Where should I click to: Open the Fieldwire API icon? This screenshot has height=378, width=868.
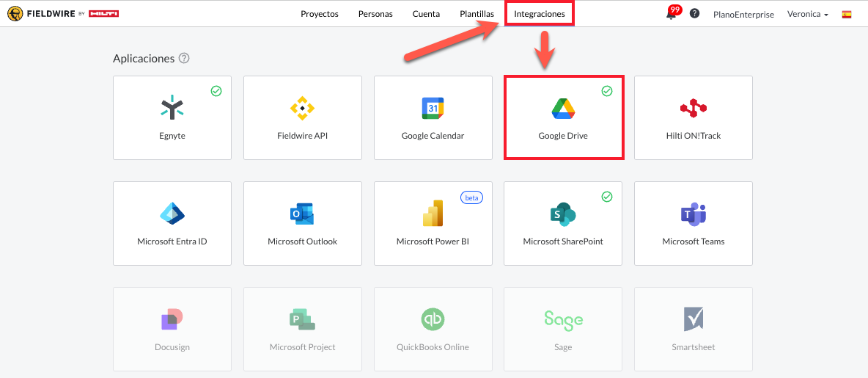point(302,108)
